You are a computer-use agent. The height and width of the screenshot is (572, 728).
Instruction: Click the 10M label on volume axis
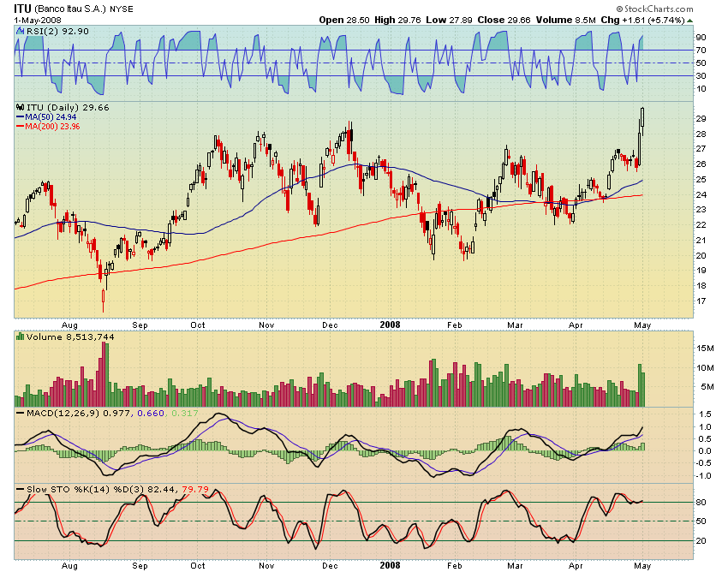pyautogui.click(x=705, y=367)
